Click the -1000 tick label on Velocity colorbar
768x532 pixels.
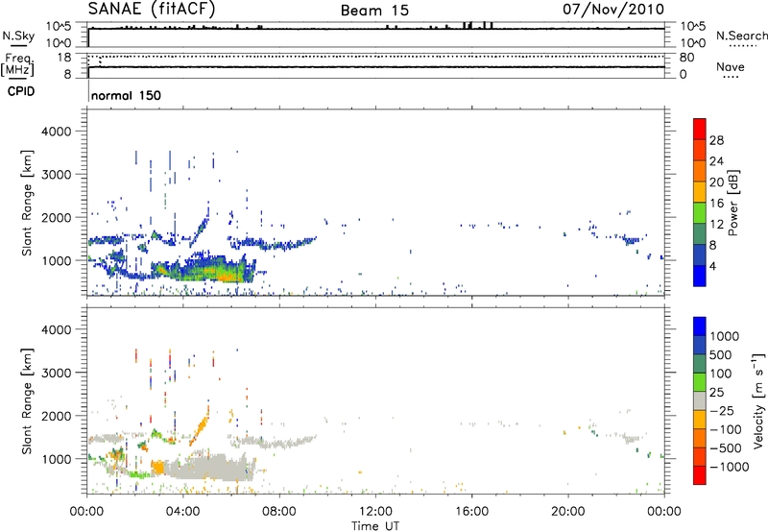click(x=730, y=467)
